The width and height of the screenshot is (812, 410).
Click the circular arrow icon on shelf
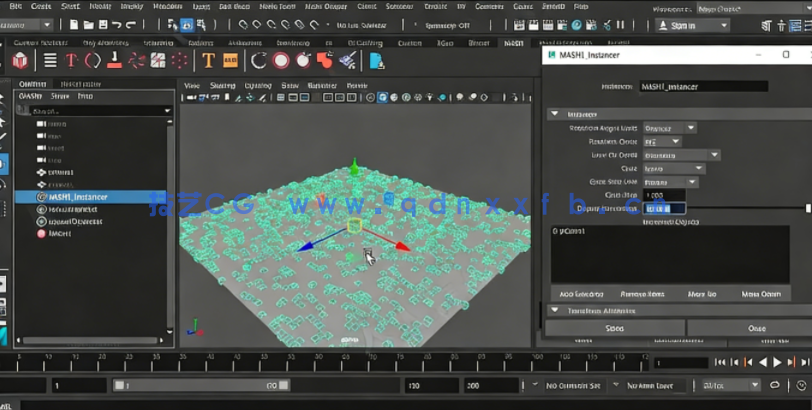[x=259, y=61]
